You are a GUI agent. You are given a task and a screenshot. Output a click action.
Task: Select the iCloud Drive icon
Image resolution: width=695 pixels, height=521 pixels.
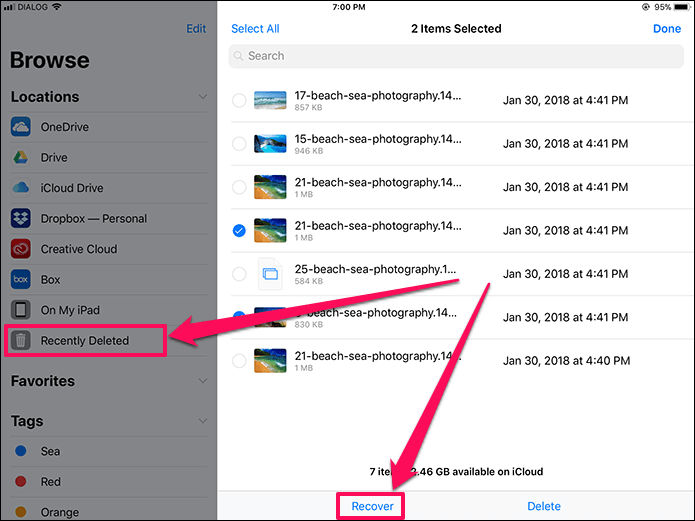(21, 188)
